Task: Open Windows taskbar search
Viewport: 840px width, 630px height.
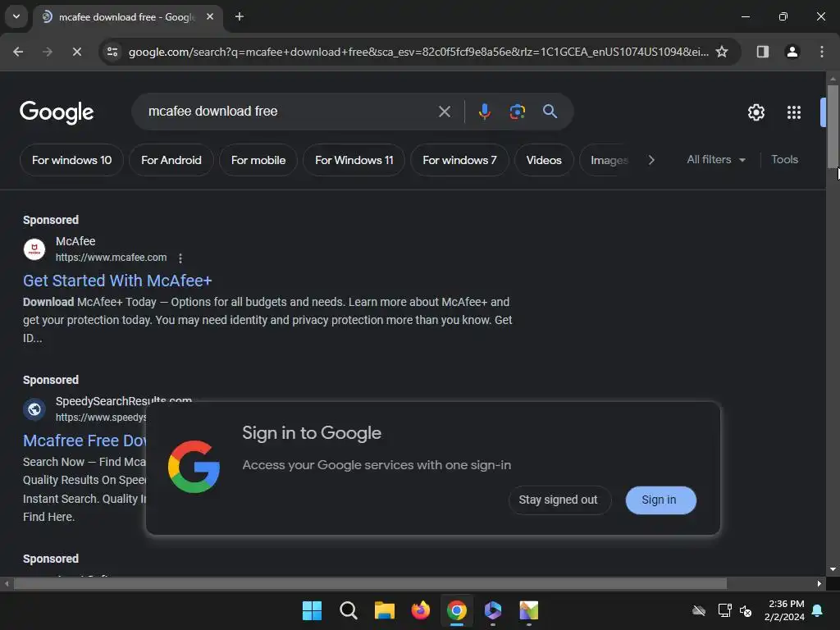Action: coord(348,610)
